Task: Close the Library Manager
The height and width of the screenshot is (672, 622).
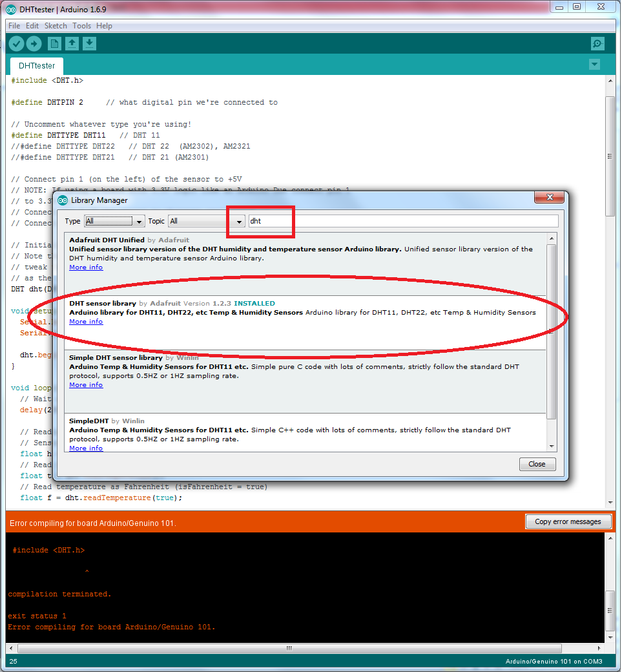Action: pyautogui.click(x=537, y=463)
